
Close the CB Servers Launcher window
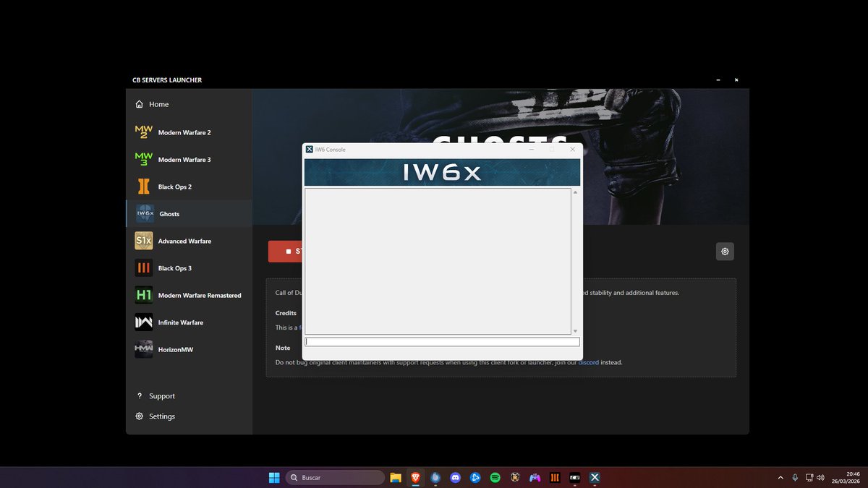click(736, 80)
